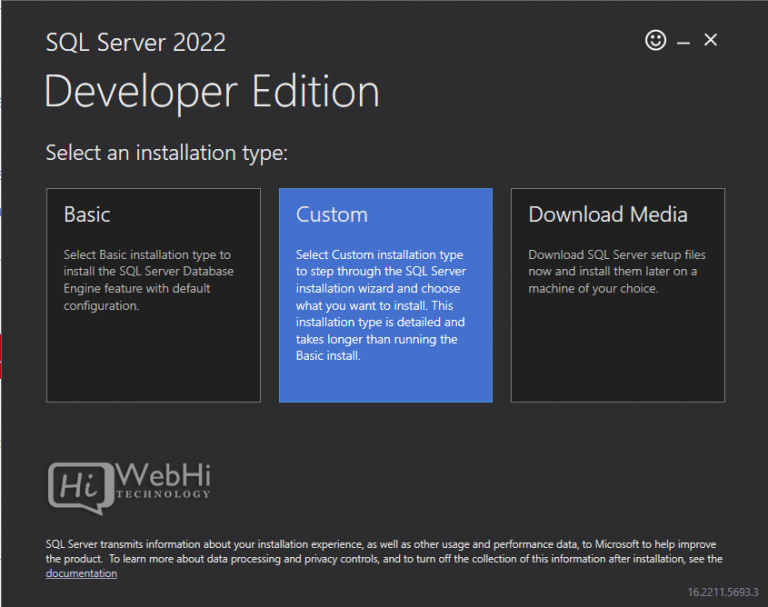Open the documentation link

click(x=81, y=574)
